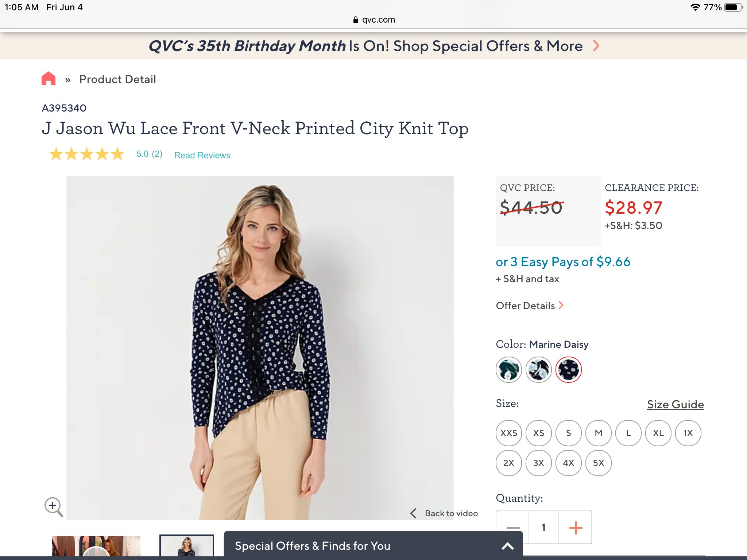This screenshot has height=560, width=747.
Task: Select size XL
Action: (658, 433)
